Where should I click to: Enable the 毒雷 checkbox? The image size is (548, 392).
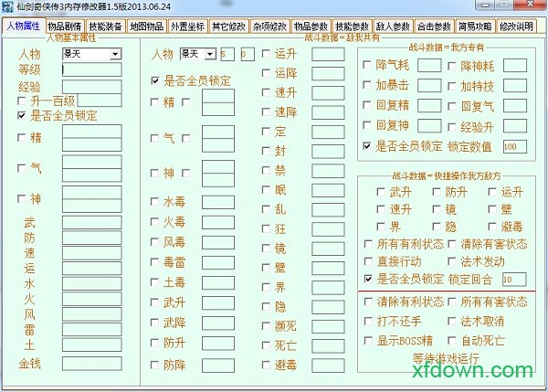pyautogui.click(x=154, y=262)
